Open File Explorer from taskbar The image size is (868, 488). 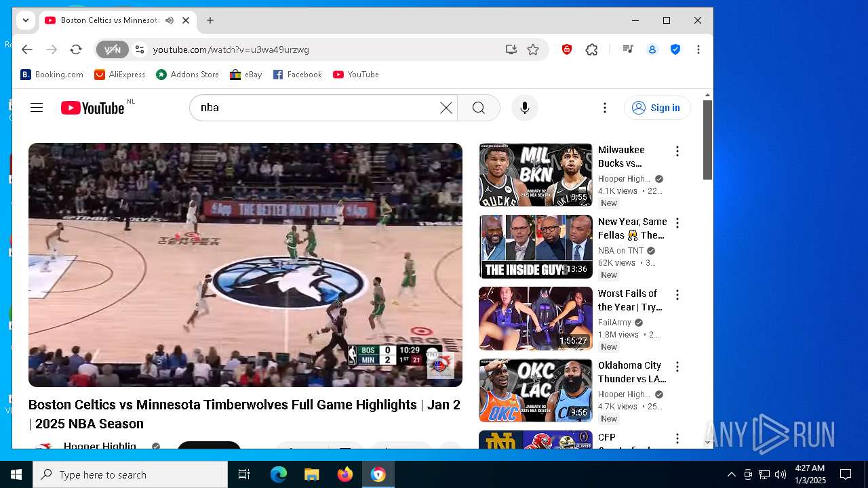click(311, 474)
